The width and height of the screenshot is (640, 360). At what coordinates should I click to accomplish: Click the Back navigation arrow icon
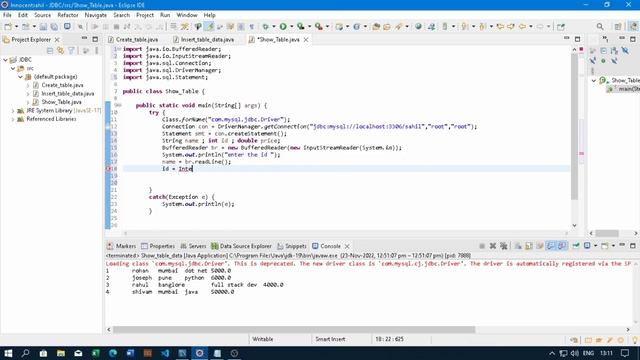(522, 27)
